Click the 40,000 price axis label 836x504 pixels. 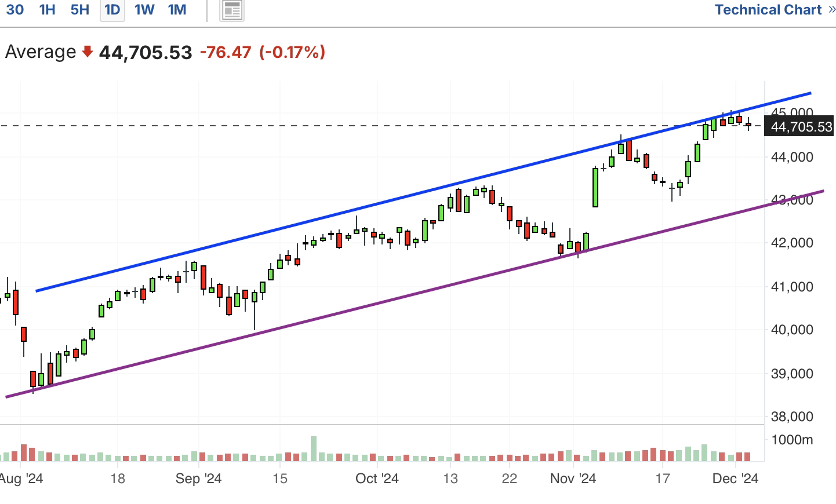coord(792,330)
